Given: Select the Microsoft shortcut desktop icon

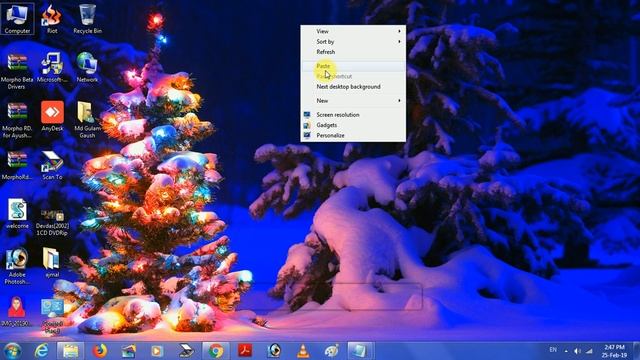Looking at the screenshot, I should (x=52, y=67).
